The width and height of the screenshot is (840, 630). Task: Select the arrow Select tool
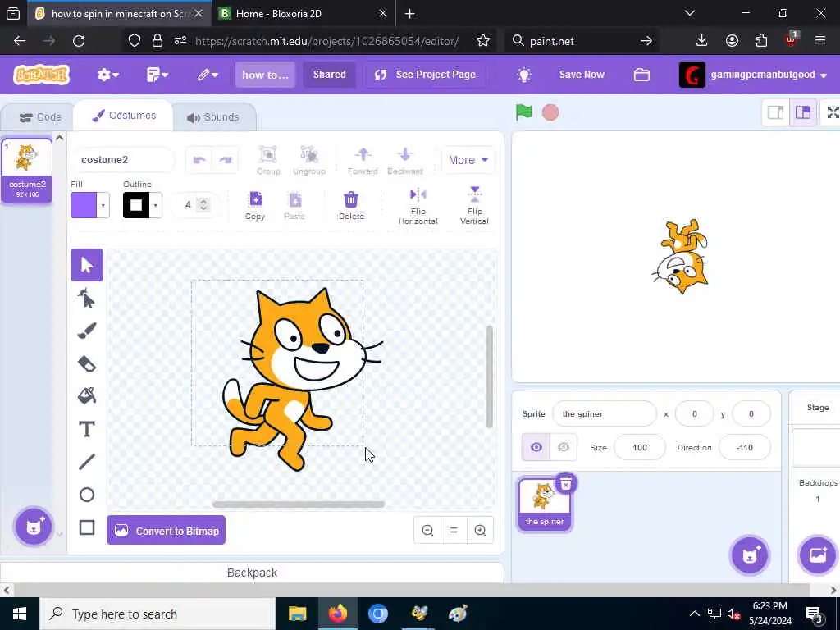click(x=87, y=265)
